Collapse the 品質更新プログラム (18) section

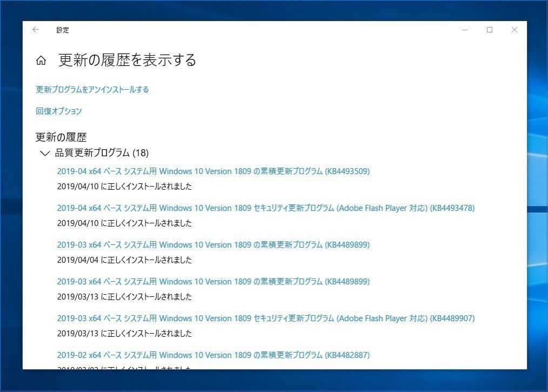tap(95, 153)
